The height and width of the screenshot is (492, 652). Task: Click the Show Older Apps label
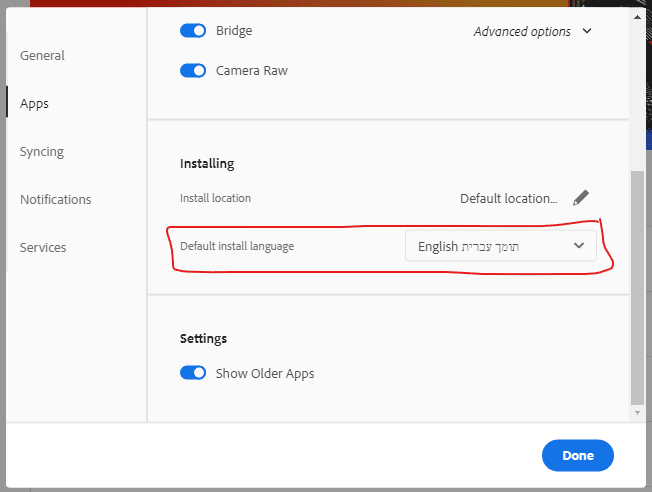point(265,373)
